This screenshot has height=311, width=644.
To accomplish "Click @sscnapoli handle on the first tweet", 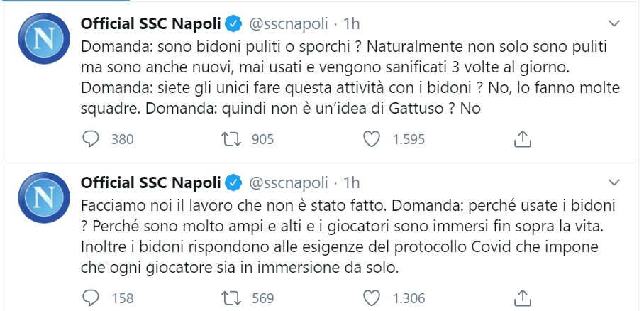I will click(x=289, y=24).
